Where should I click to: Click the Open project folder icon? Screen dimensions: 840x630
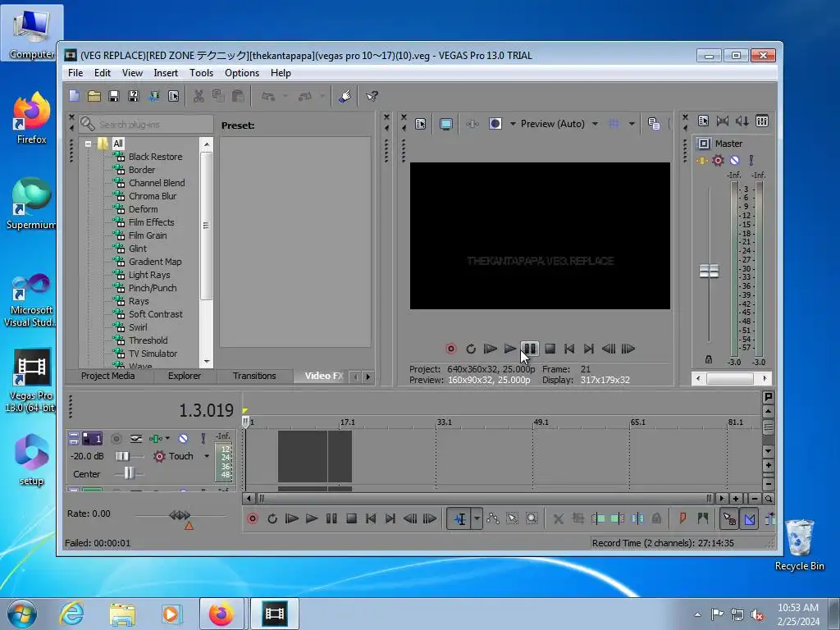tap(94, 96)
